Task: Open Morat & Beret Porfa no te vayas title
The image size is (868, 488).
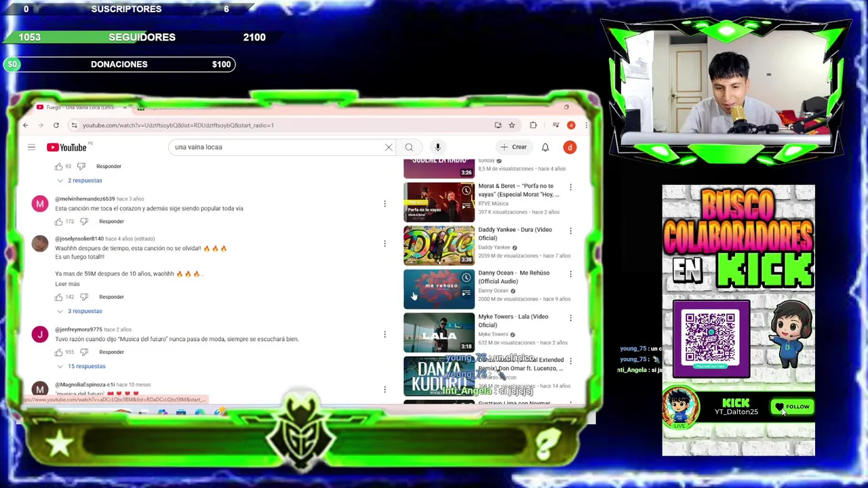Action: [519, 190]
